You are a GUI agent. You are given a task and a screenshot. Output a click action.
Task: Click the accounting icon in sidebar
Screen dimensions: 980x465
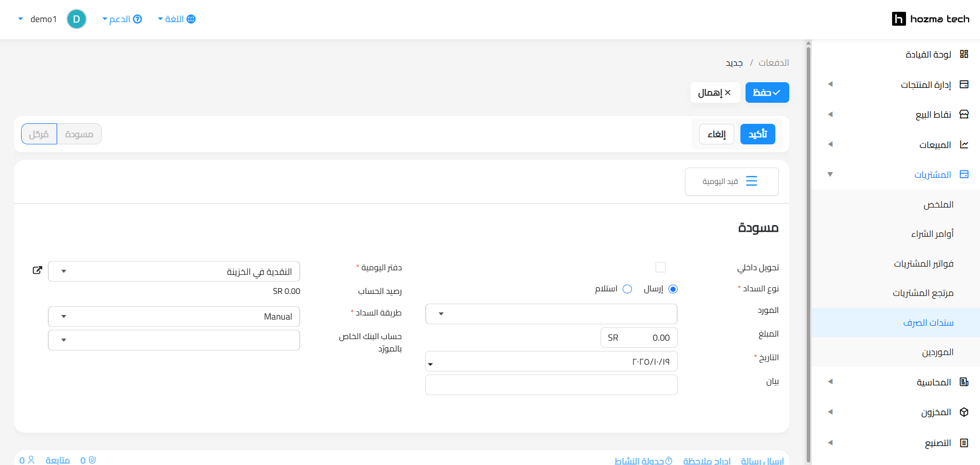click(x=964, y=382)
